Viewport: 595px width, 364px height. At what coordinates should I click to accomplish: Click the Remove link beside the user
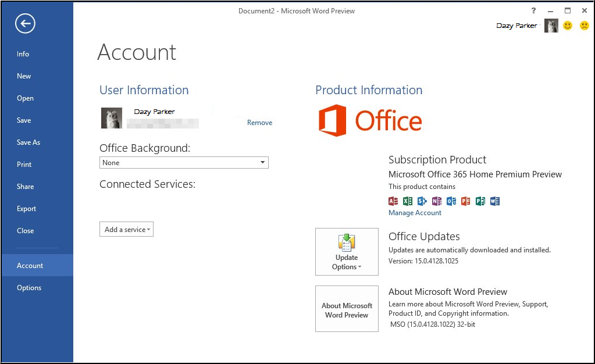pos(259,123)
